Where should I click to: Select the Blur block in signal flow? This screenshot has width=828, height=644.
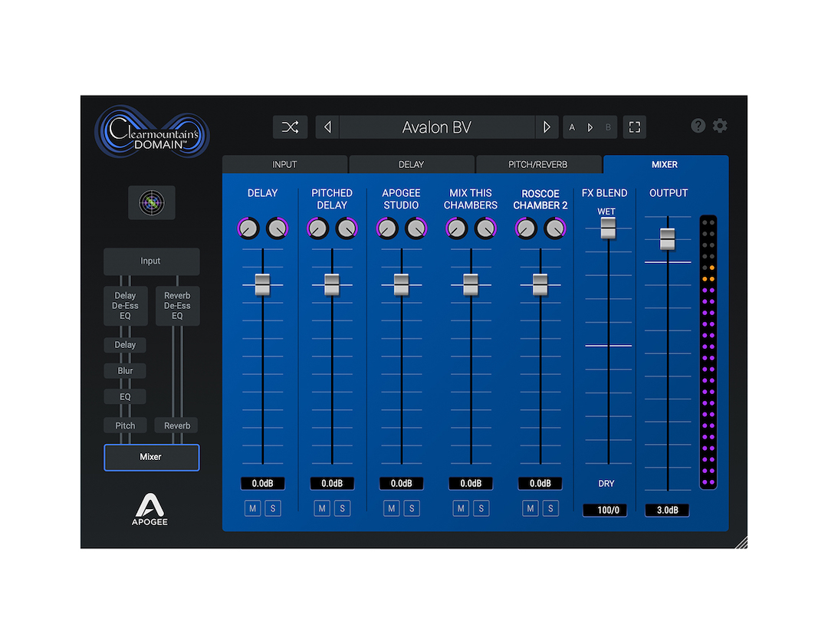125,371
